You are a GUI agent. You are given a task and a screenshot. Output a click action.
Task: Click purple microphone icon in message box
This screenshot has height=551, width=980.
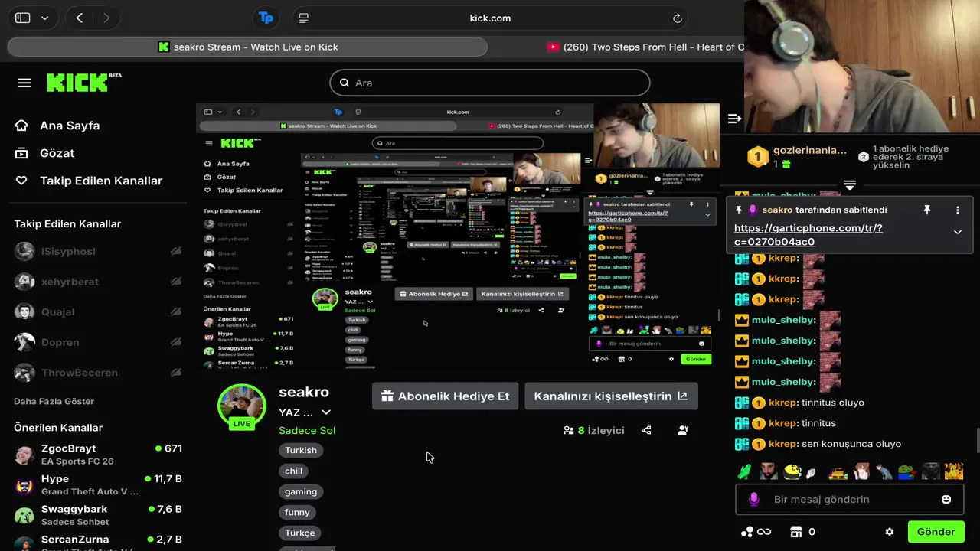(753, 499)
